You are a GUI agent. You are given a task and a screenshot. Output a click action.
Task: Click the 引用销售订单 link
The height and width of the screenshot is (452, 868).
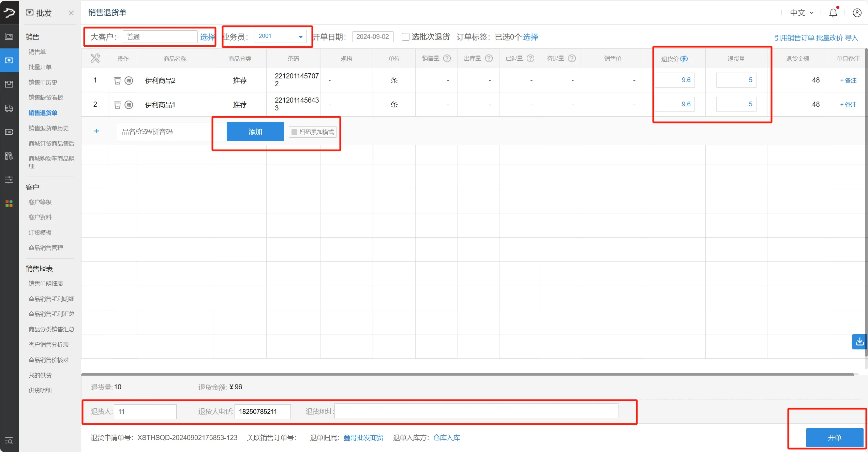794,37
